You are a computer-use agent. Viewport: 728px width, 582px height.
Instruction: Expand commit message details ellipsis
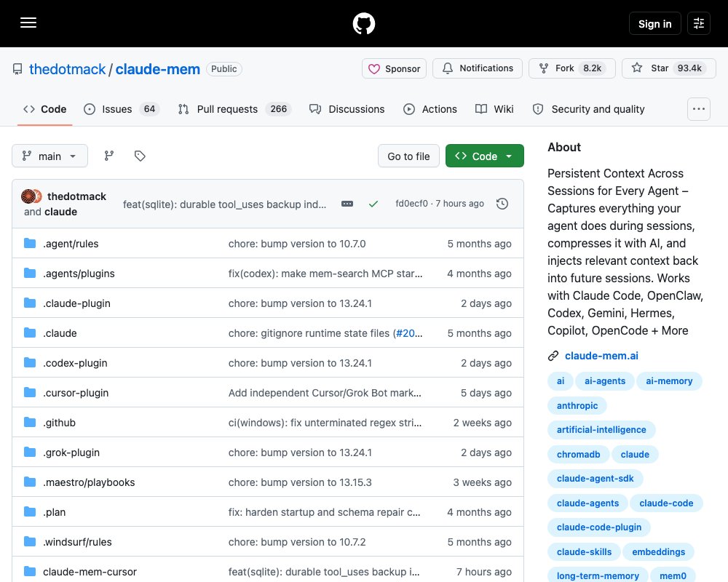[347, 204]
